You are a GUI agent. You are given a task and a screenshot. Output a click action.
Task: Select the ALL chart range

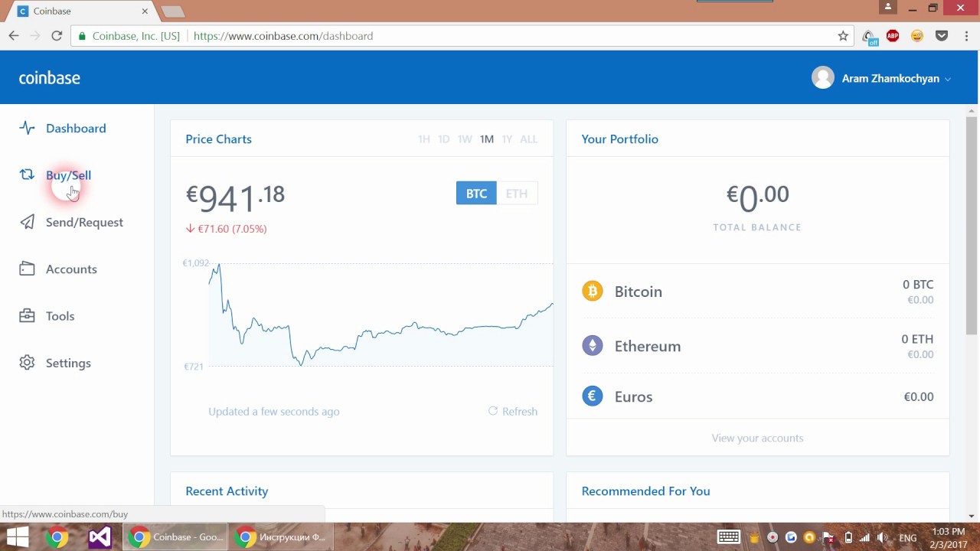tap(529, 139)
